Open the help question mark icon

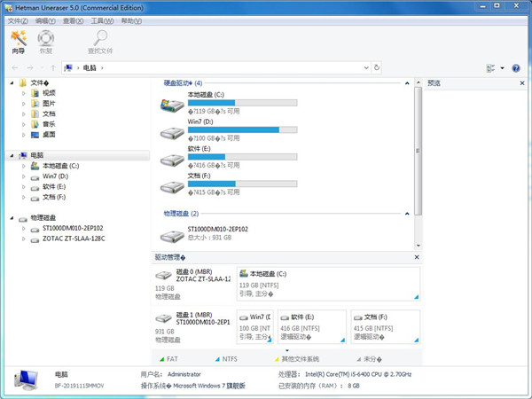tap(515, 67)
